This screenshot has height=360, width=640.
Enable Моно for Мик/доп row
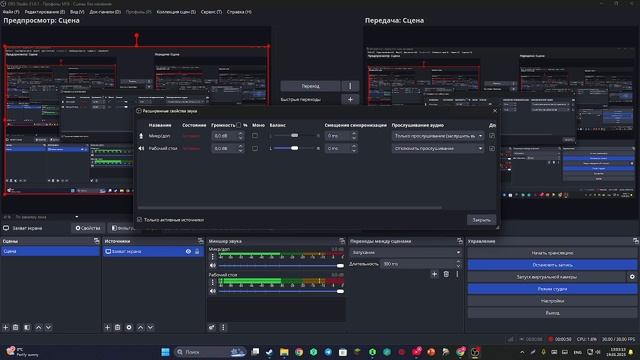click(x=255, y=136)
